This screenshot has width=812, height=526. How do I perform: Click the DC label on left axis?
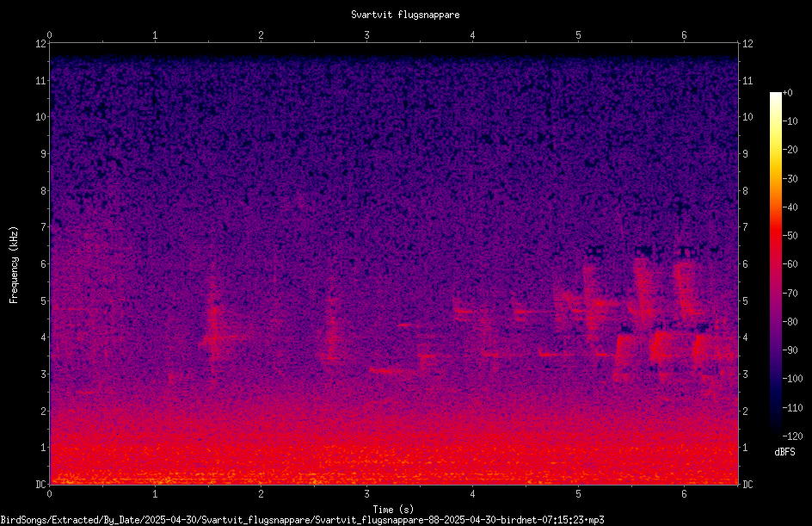tap(40, 484)
